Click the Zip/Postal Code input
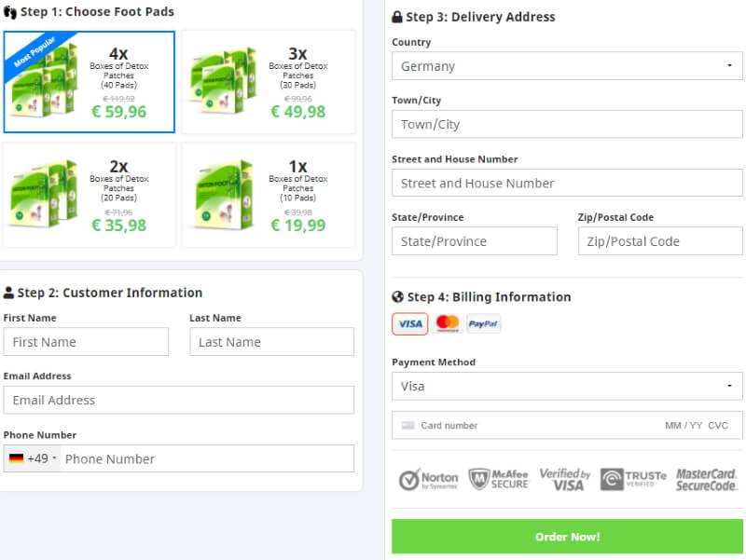Image resolution: width=746 pixels, height=560 pixels. coord(660,241)
